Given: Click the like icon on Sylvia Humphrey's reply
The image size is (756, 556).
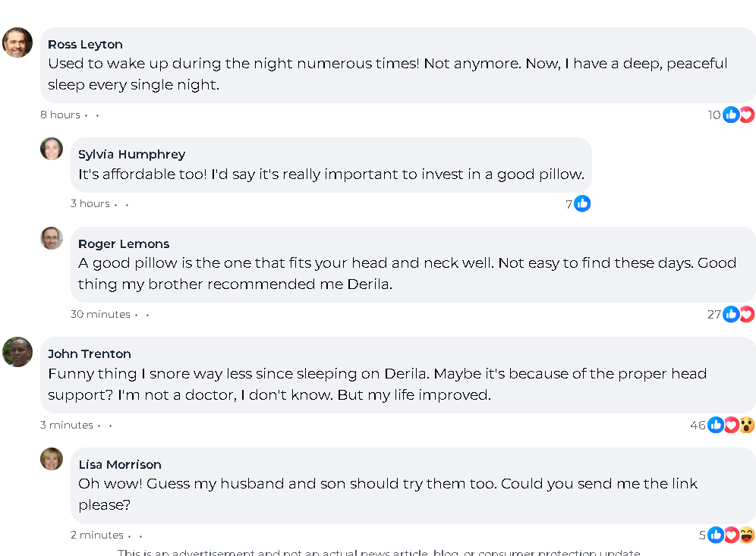Looking at the screenshot, I should coord(582,203).
